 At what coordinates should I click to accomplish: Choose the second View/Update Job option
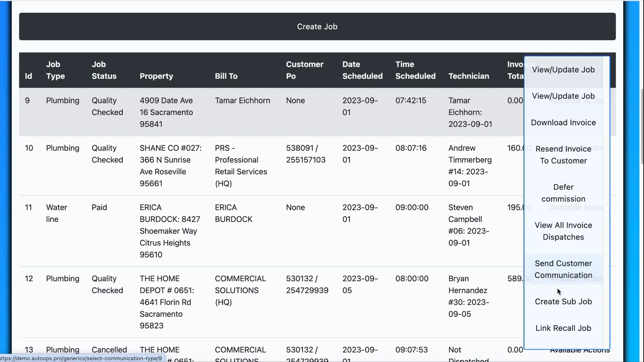(563, 96)
